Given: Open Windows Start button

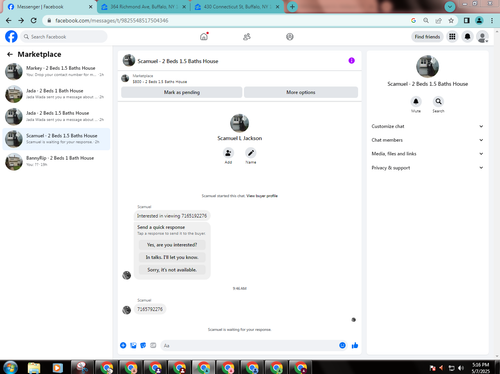Looking at the screenshot, I should click(10, 368).
